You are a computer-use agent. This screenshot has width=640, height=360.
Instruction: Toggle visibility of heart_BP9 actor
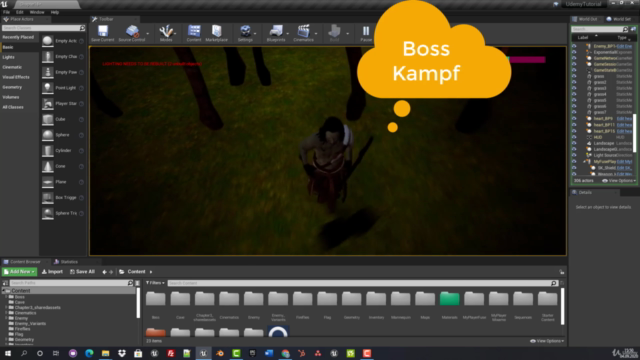[574, 118]
